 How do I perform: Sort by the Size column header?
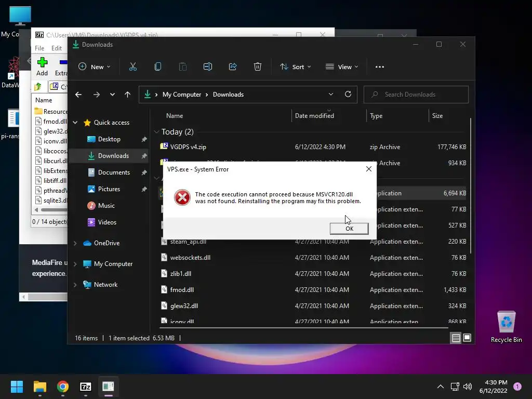[437, 116]
